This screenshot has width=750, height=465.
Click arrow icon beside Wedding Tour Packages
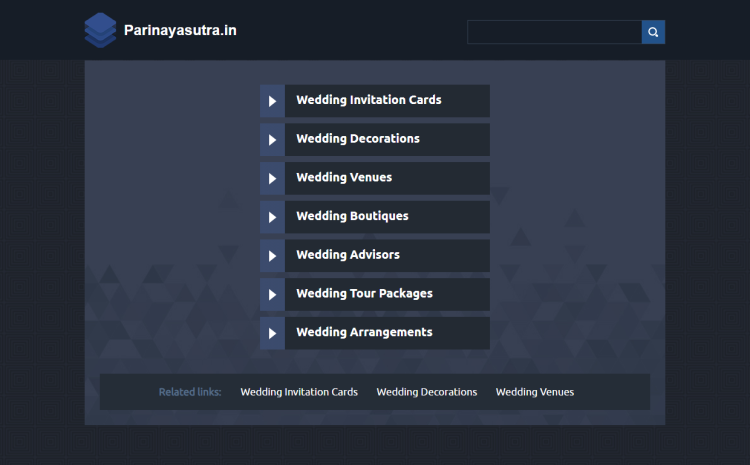tap(272, 294)
